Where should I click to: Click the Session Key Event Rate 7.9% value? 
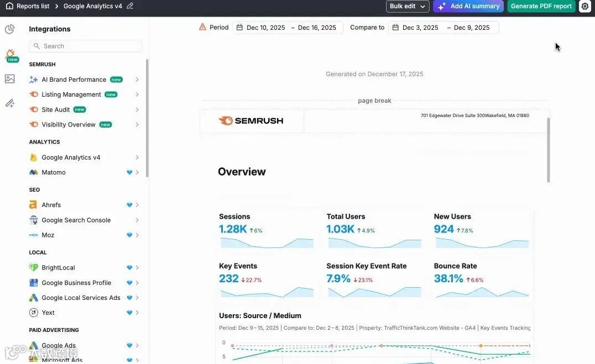pos(338,279)
